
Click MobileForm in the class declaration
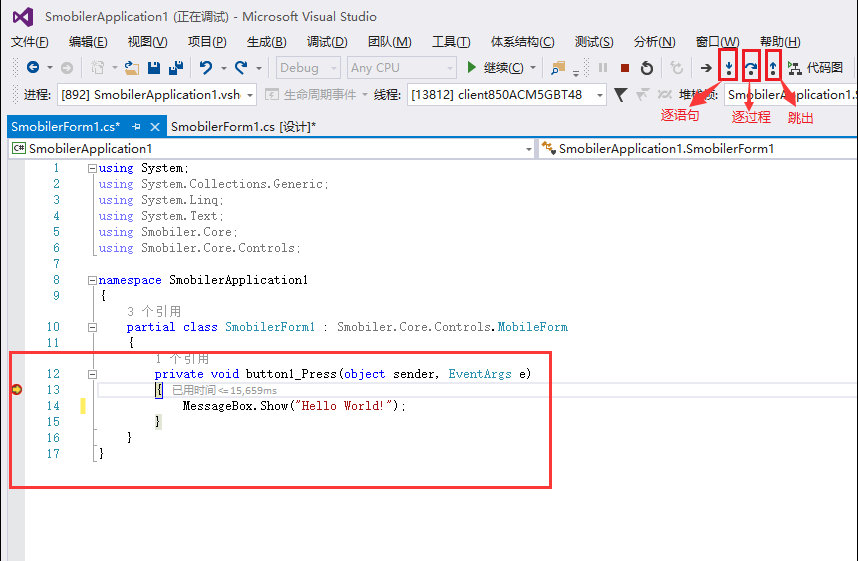coord(532,327)
